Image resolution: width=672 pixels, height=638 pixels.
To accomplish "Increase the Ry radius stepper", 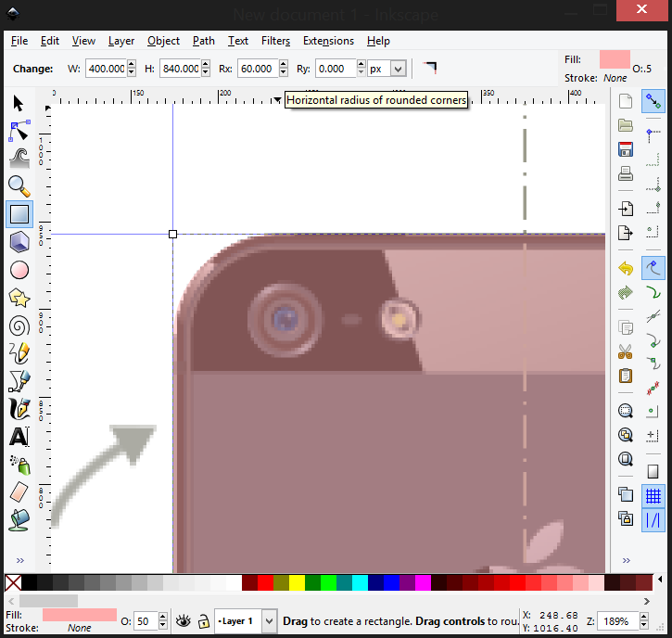I will (x=361, y=64).
